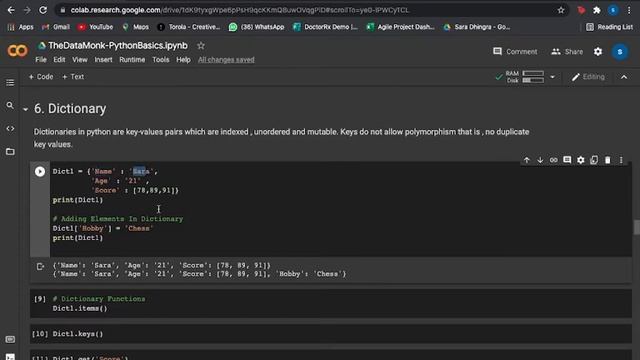Screen dimensions: 640x360
Task: Open the Agile Project Dash bookmark
Action: click(x=400, y=27)
